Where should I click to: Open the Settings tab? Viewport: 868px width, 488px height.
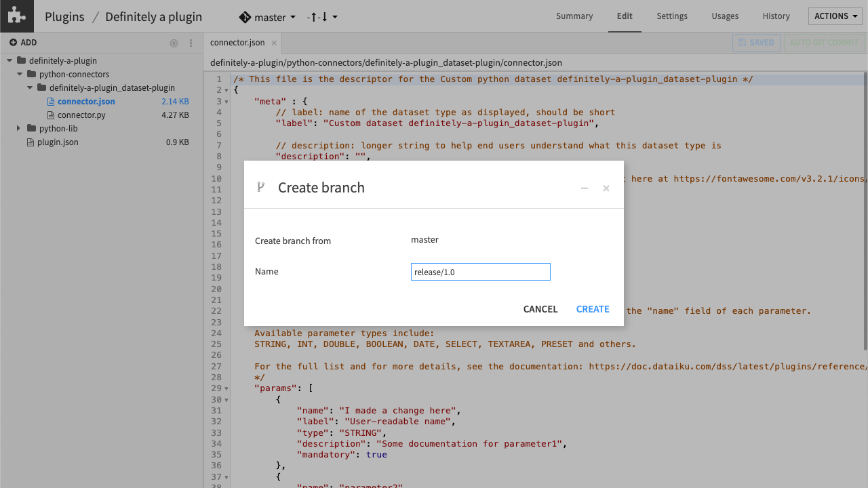672,16
